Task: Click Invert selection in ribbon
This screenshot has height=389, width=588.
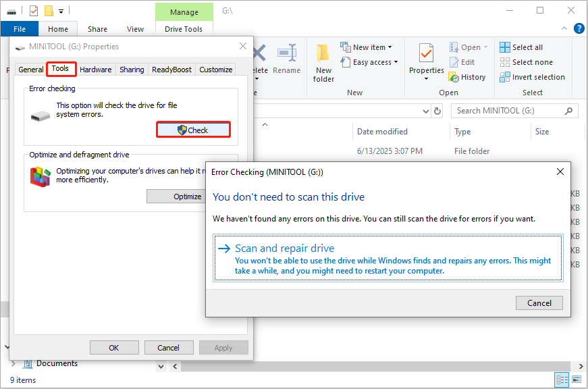Action: (x=532, y=77)
